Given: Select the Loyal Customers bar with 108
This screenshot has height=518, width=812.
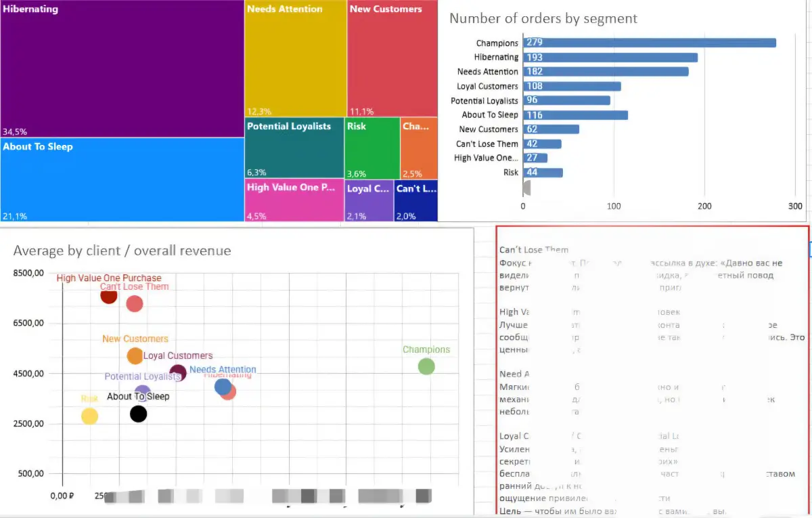Looking at the screenshot, I should (x=572, y=86).
